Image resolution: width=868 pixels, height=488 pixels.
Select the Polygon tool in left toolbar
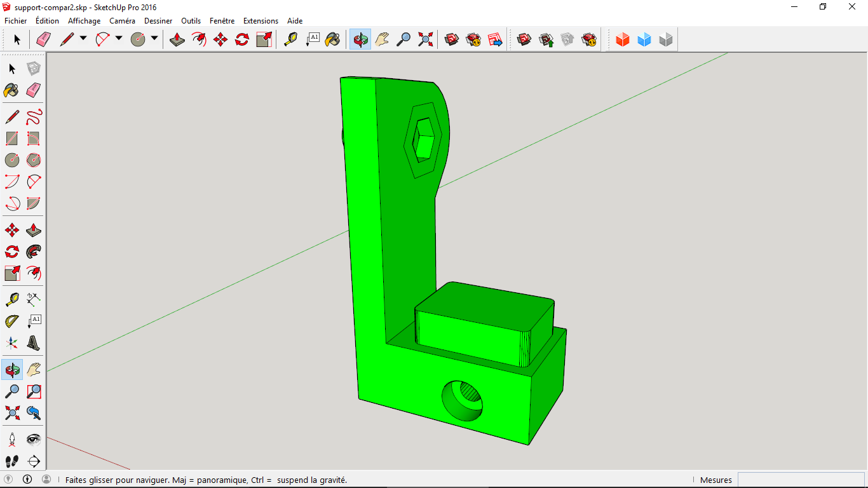click(34, 159)
